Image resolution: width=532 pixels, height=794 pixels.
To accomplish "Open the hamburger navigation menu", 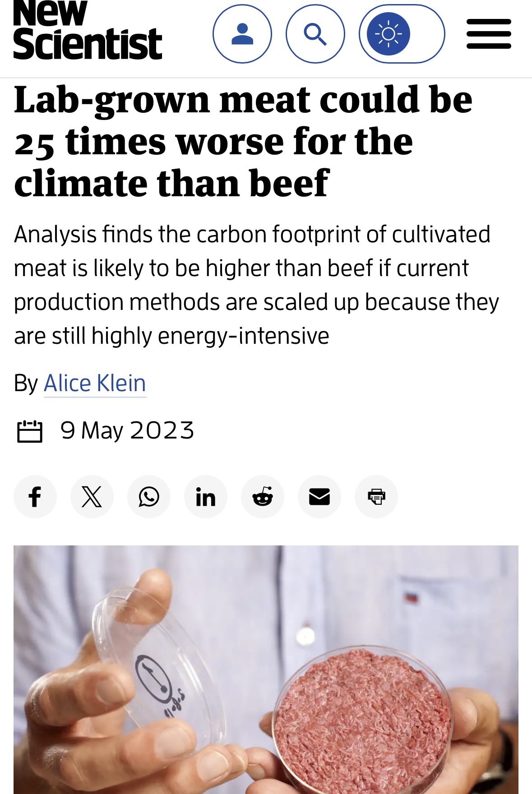I will pyautogui.click(x=489, y=34).
